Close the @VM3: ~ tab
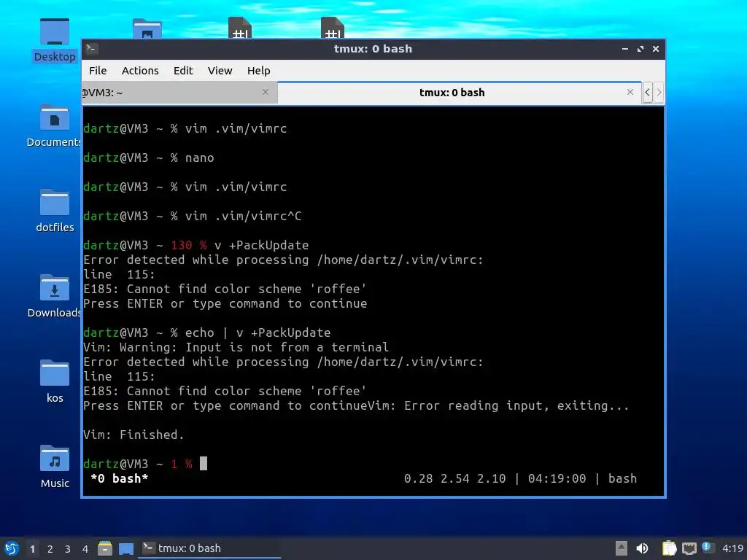 point(266,92)
